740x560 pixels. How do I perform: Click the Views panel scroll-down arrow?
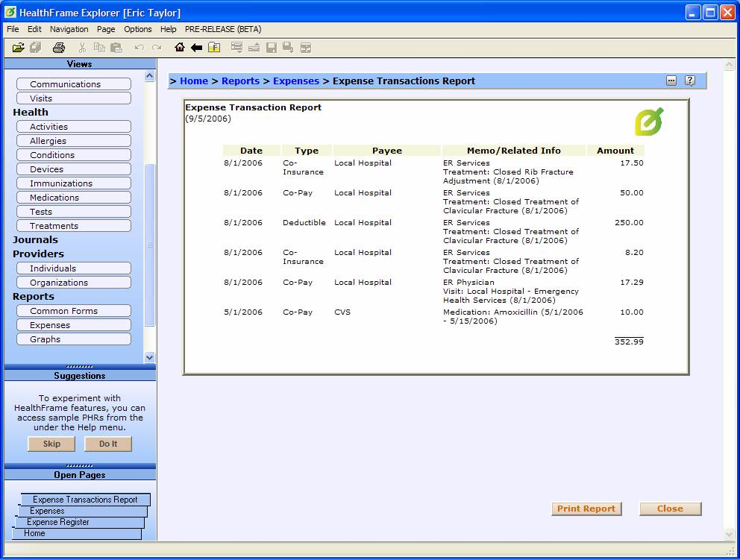click(x=150, y=358)
